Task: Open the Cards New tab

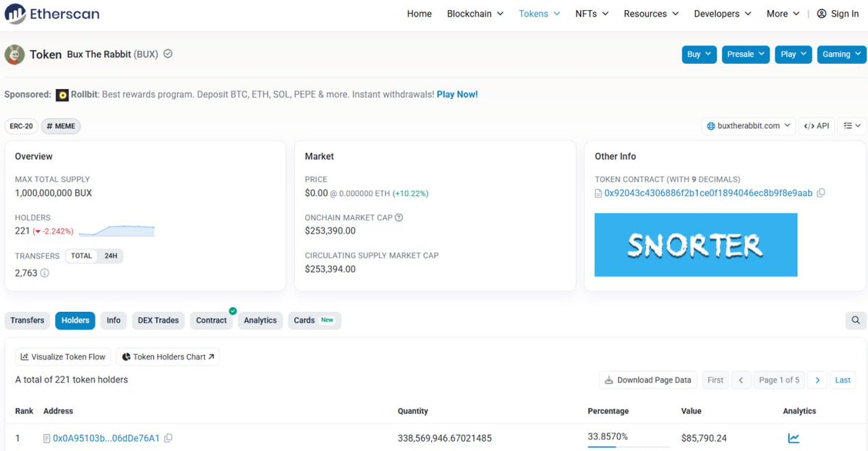Action: click(315, 320)
